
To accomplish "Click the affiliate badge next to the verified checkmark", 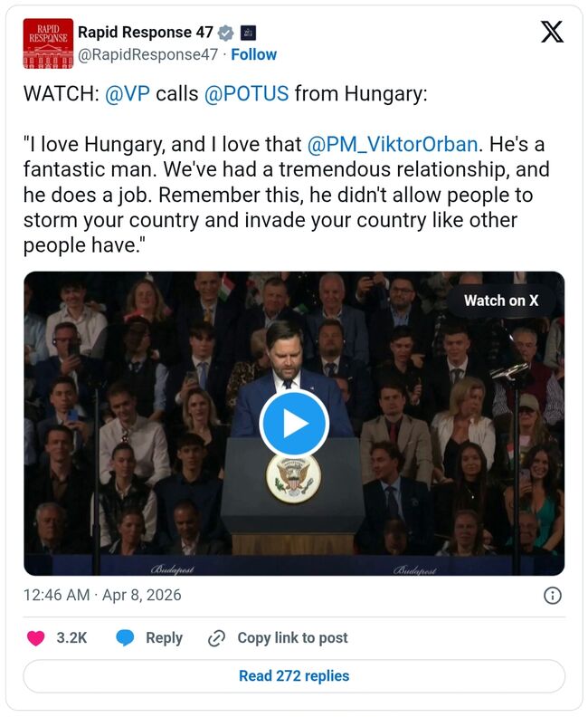I will tap(248, 33).
